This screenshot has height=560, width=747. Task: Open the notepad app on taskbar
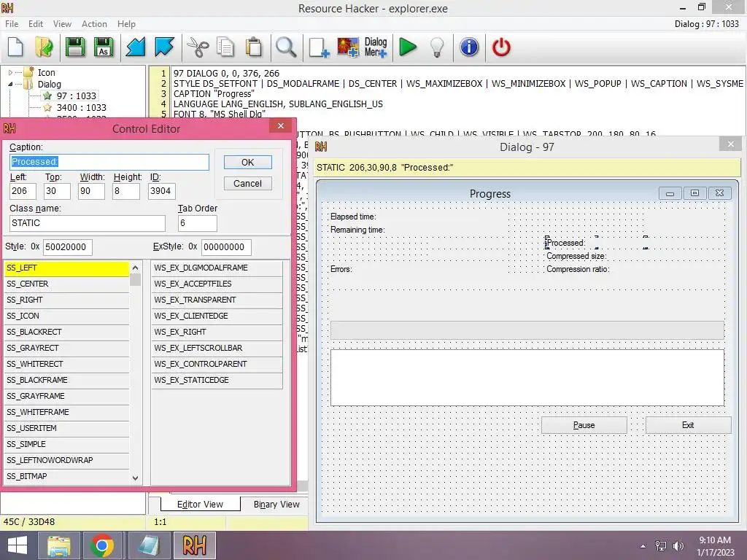click(149, 545)
